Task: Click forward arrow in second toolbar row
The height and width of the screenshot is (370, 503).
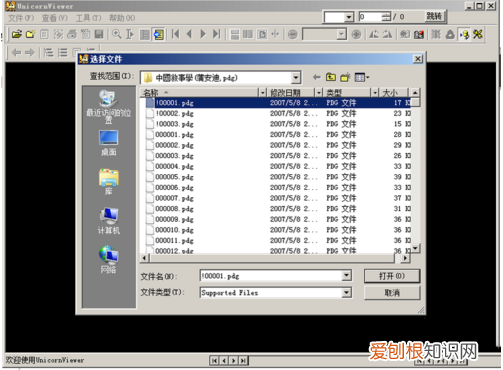Action: [x=30, y=52]
